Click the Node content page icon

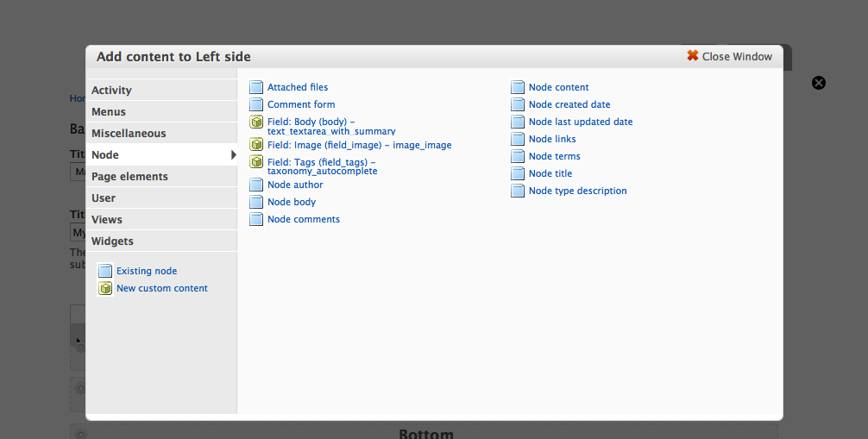[518, 87]
